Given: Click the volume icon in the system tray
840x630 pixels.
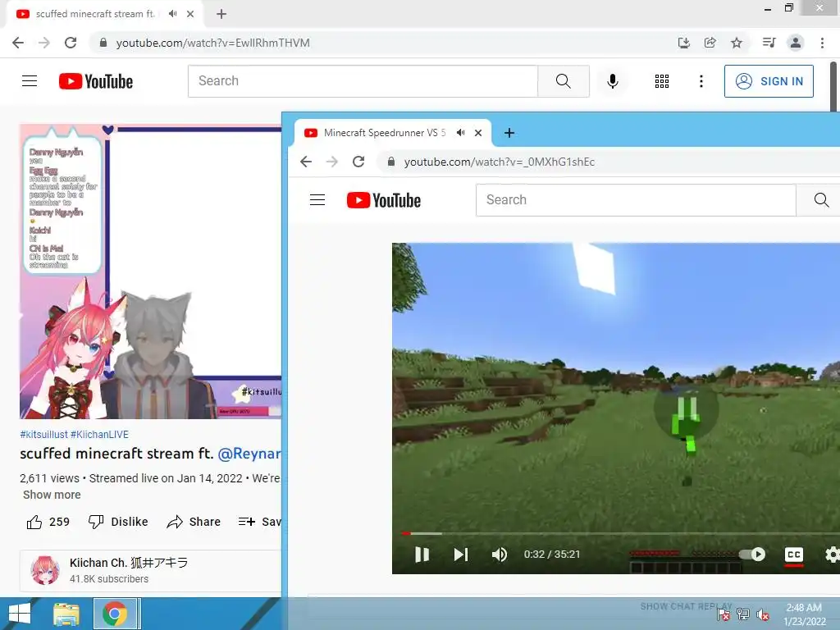Looking at the screenshot, I should pyautogui.click(x=762, y=615).
